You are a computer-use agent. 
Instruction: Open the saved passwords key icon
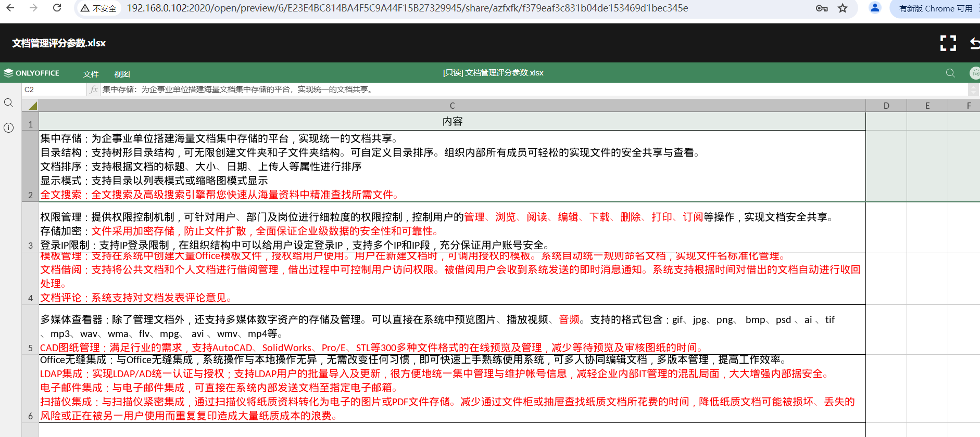822,8
